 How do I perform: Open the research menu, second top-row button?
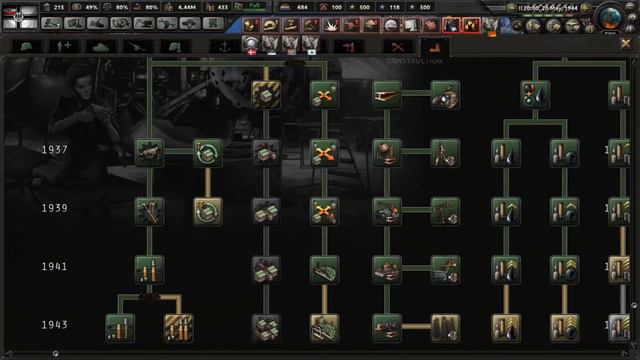(x=75, y=23)
